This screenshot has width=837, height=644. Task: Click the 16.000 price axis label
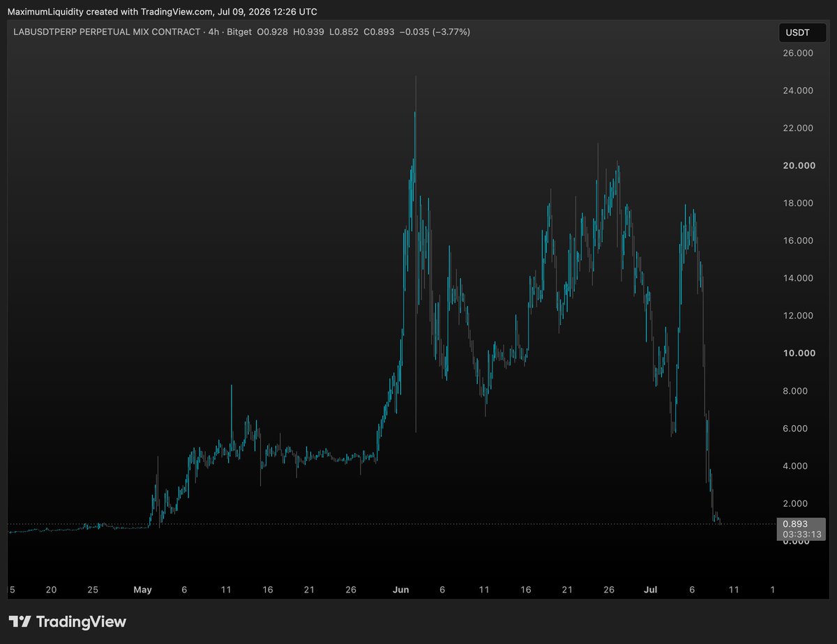pyautogui.click(x=799, y=240)
